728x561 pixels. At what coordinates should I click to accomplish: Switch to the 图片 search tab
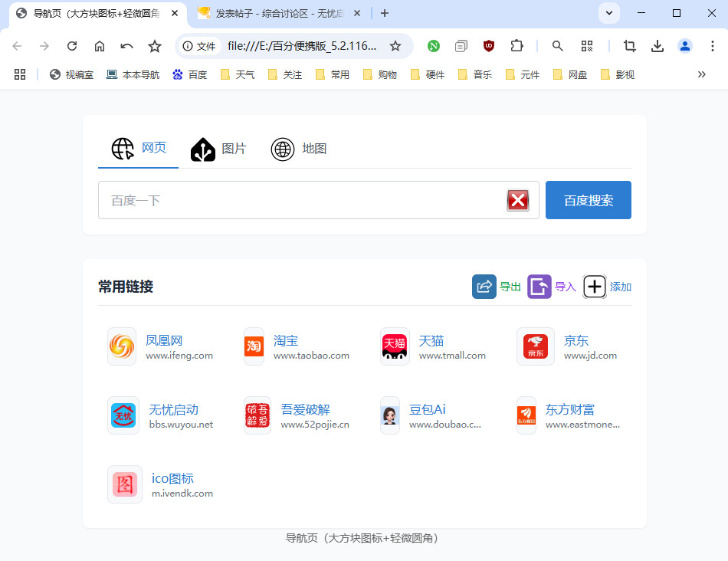pos(219,149)
